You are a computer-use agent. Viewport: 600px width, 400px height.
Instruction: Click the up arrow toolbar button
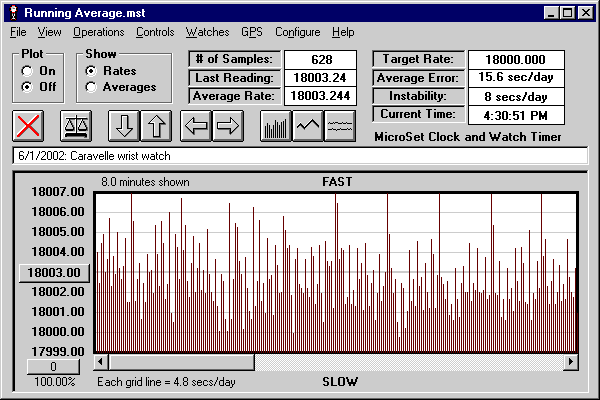click(x=156, y=126)
